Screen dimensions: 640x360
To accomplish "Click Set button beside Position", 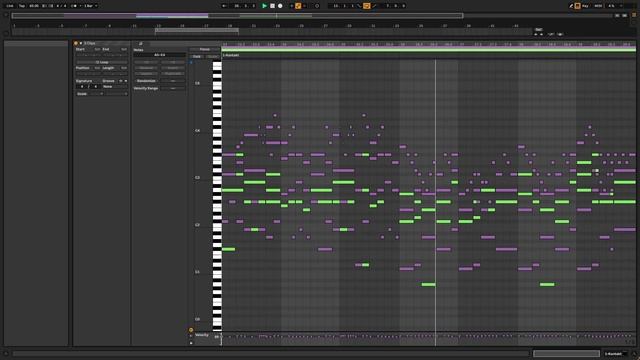I will (x=97, y=68).
